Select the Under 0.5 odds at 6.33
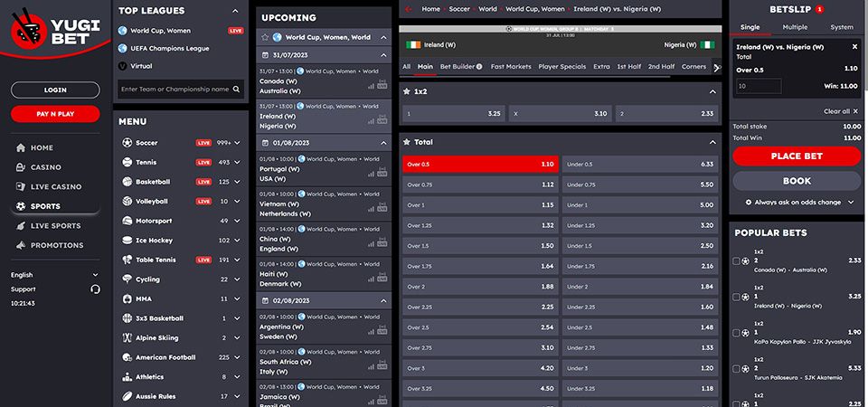868x407 pixels. (640, 165)
